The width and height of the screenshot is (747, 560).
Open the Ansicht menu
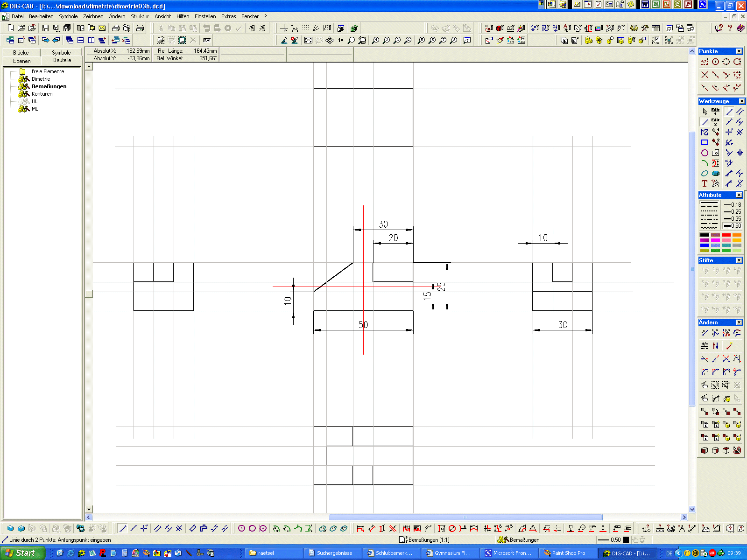[162, 16]
